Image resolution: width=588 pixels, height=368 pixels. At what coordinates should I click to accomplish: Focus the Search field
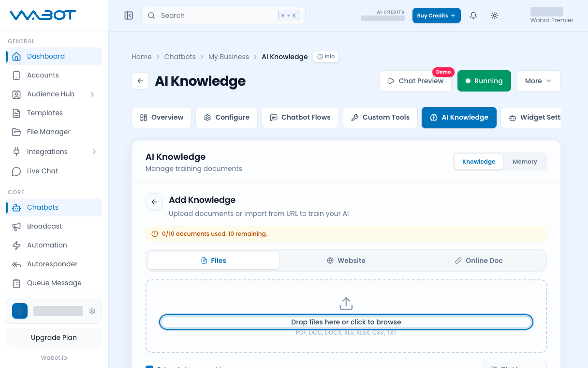(x=223, y=15)
